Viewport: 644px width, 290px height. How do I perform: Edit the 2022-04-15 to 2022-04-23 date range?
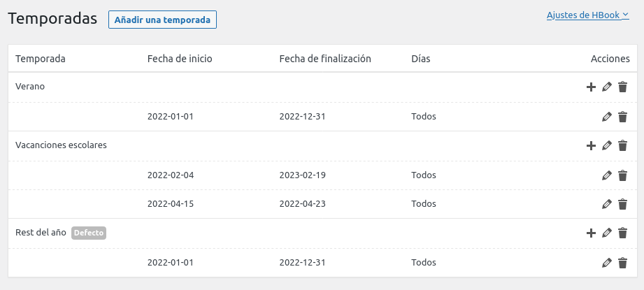[607, 204]
